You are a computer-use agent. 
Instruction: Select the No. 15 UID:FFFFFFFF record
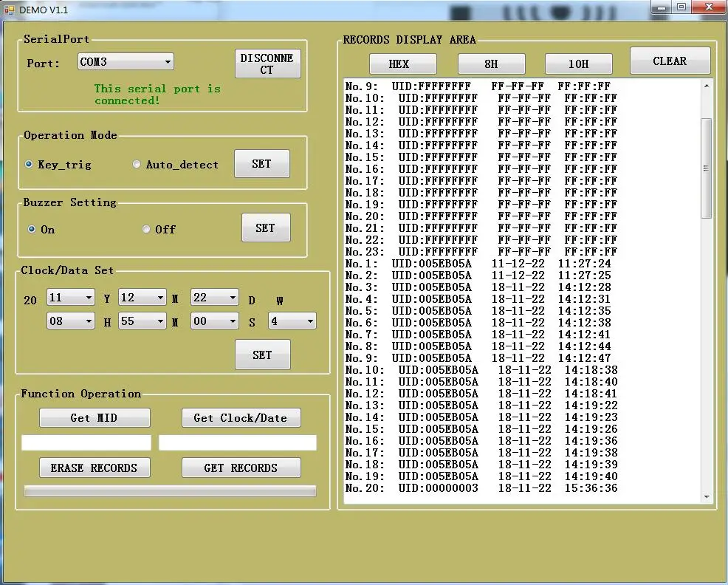(481, 157)
